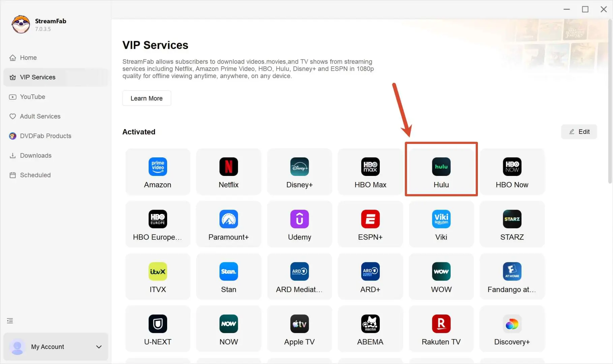Open the YouTube sidebar section
613x364 pixels.
56,97
